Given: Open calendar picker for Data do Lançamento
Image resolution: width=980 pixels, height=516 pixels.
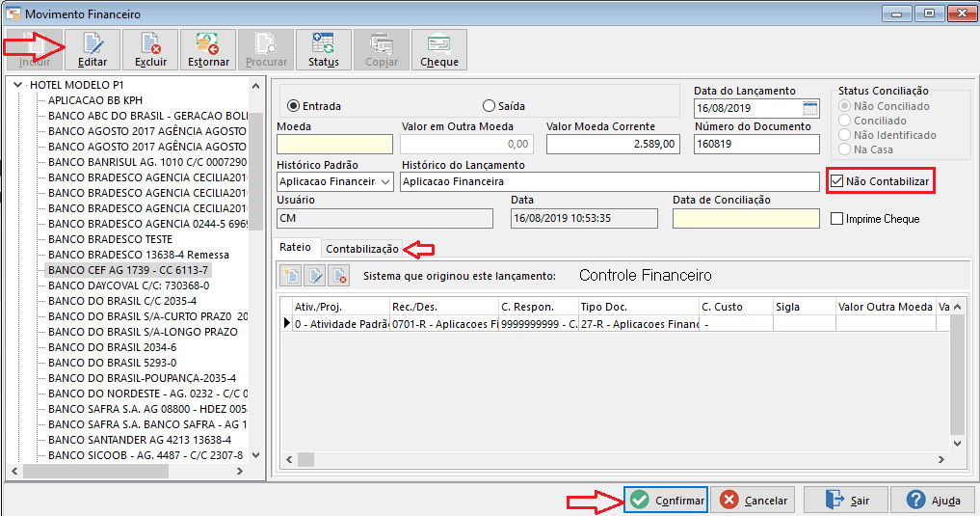Looking at the screenshot, I should (x=810, y=108).
